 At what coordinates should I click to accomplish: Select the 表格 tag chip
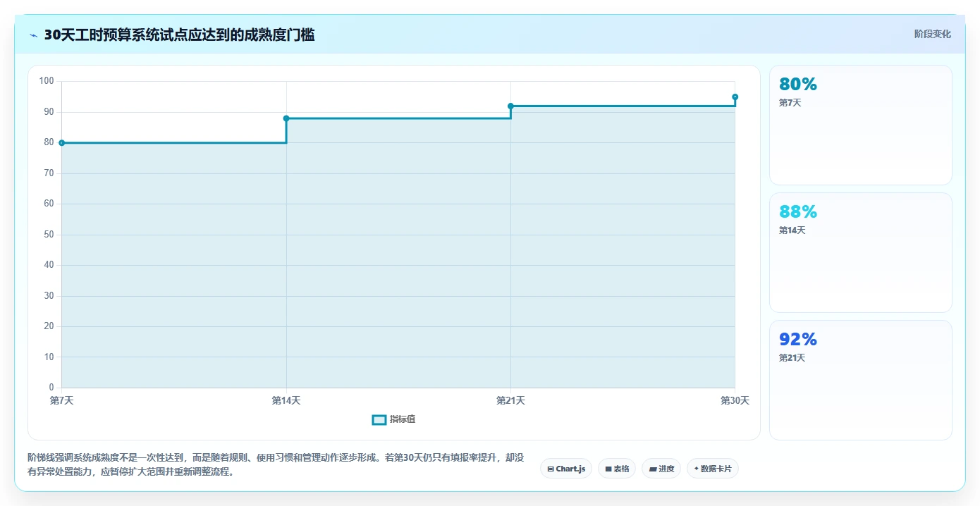point(617,469)
